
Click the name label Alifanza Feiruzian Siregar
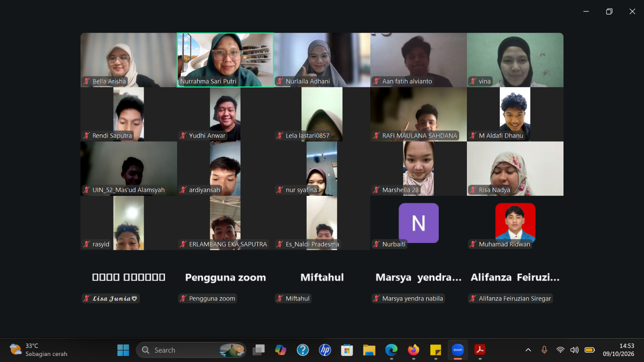(515, 298)
